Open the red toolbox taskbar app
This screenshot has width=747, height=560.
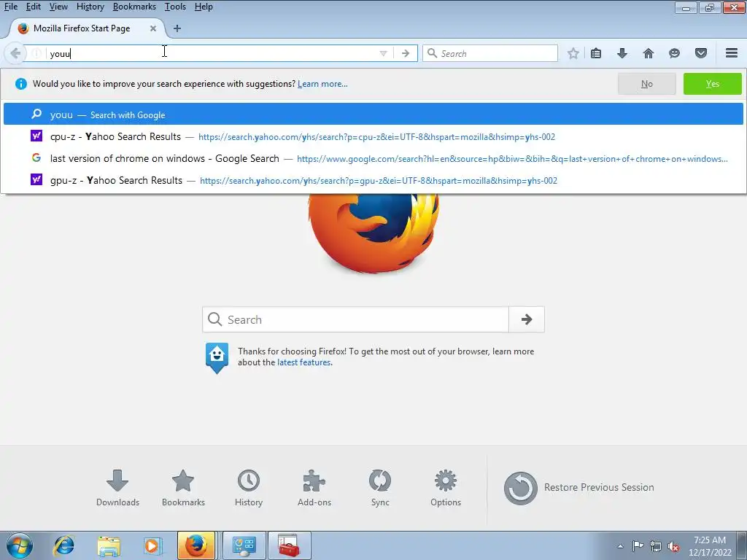point(289,545)
